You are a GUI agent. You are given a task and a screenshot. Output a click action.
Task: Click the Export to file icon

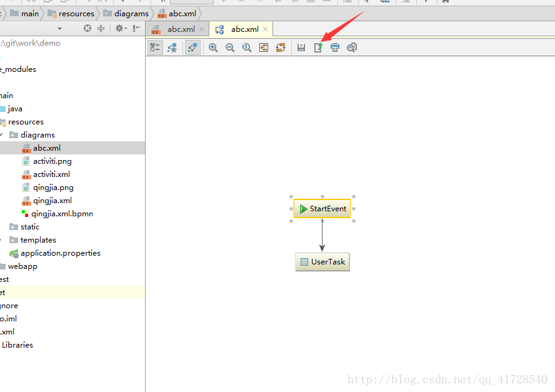pos(318,48)
